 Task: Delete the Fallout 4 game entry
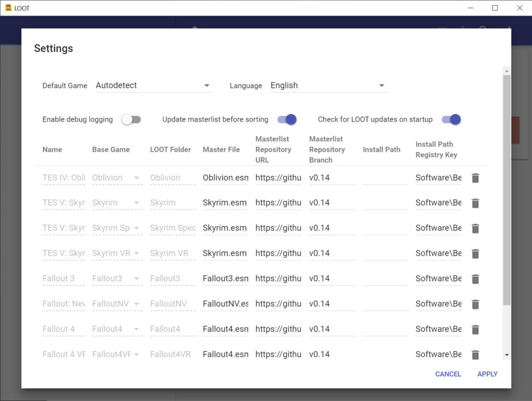click(475, 329)
